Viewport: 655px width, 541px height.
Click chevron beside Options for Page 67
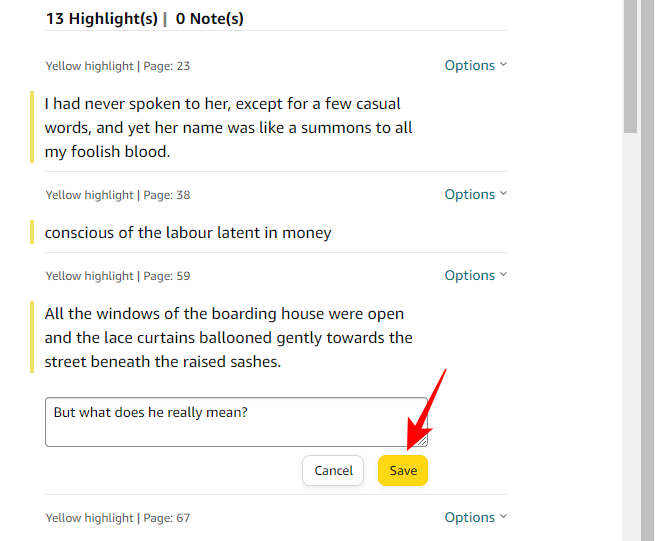coord(503,517)
